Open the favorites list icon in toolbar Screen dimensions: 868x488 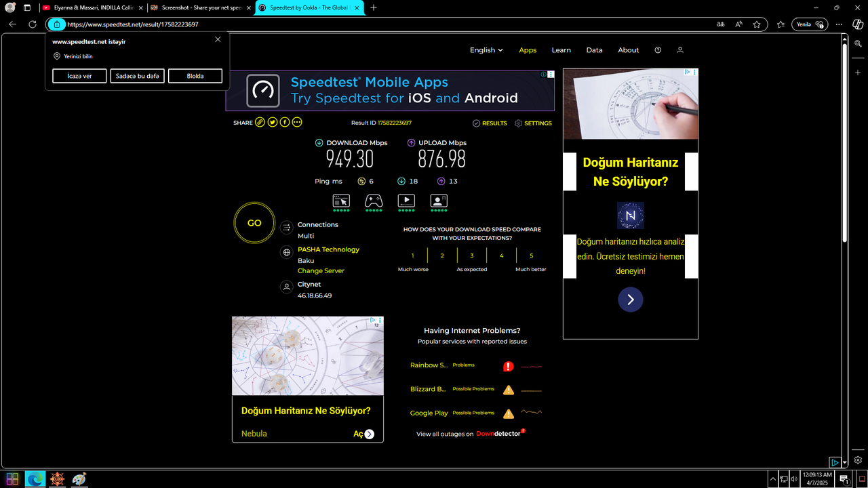tap(781, 24)
